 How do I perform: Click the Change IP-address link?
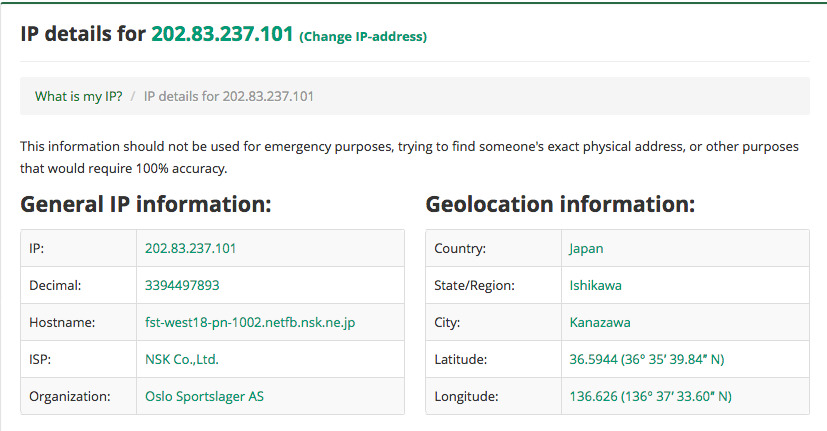pos(363,36)
